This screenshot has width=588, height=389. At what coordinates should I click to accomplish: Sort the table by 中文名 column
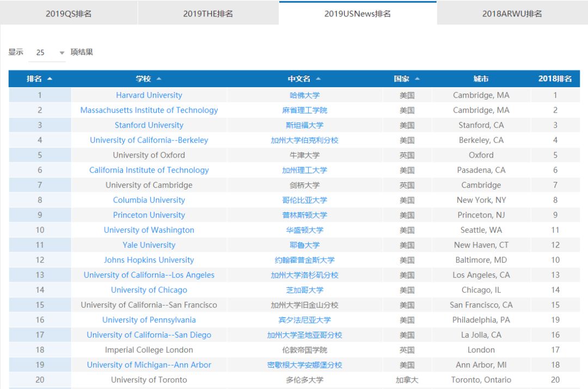[304, 79]
